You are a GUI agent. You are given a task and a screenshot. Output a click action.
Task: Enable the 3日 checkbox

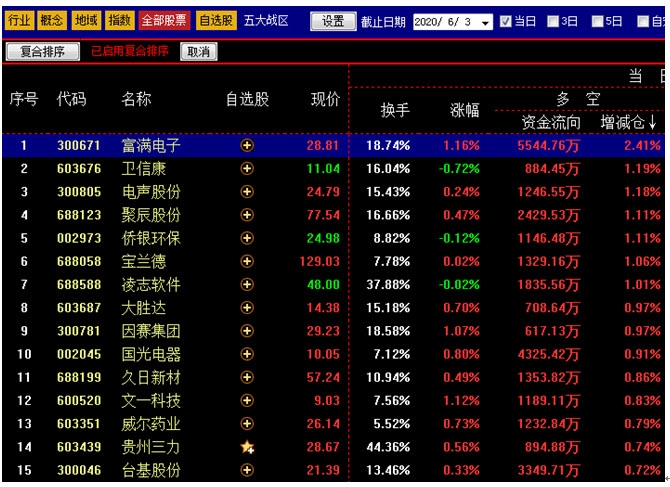coord(552,21)
